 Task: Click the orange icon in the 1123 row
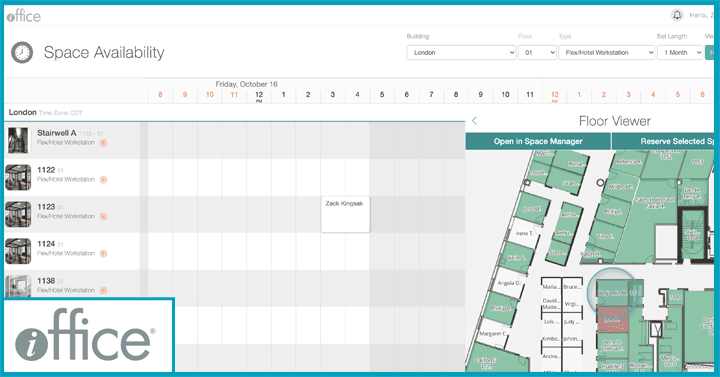click(103, 216)
